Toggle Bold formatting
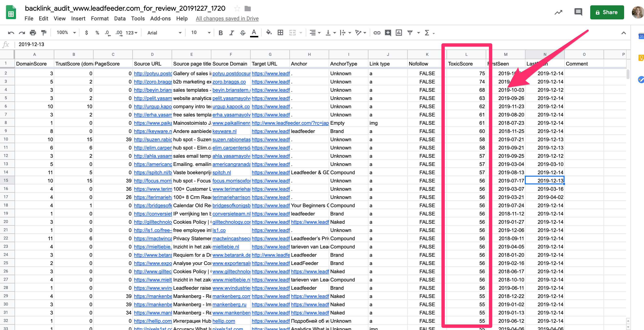This screenshot has width=644, height=330. point(220,33)
